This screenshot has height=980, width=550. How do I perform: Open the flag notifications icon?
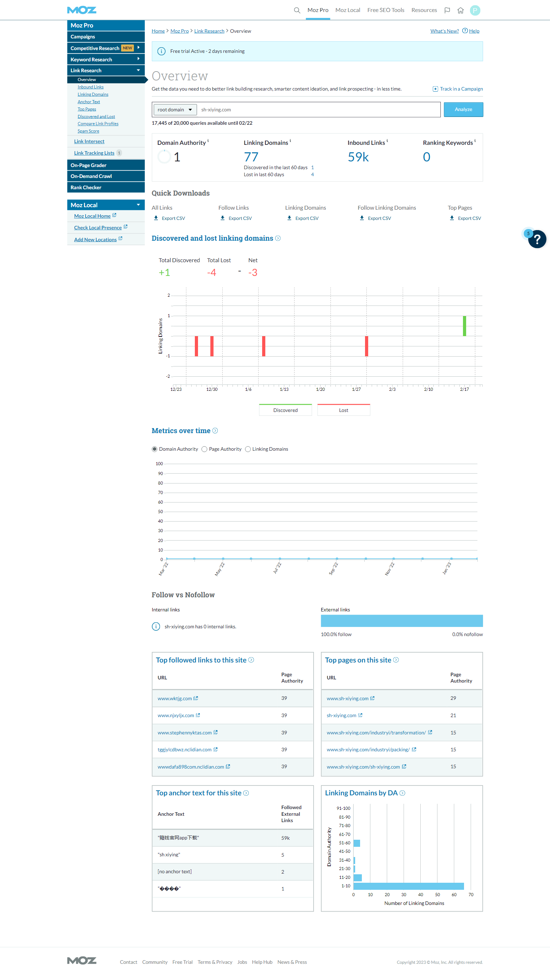point(447,10)
